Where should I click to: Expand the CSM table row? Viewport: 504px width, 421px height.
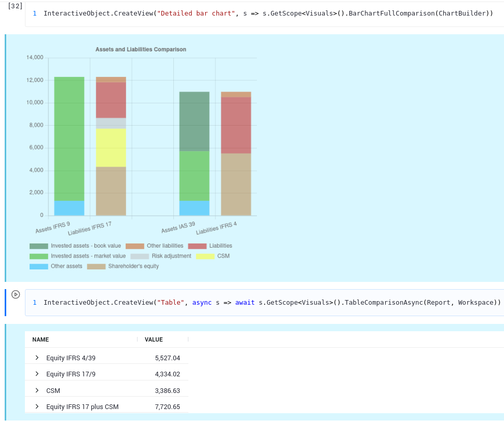[36, 390]
